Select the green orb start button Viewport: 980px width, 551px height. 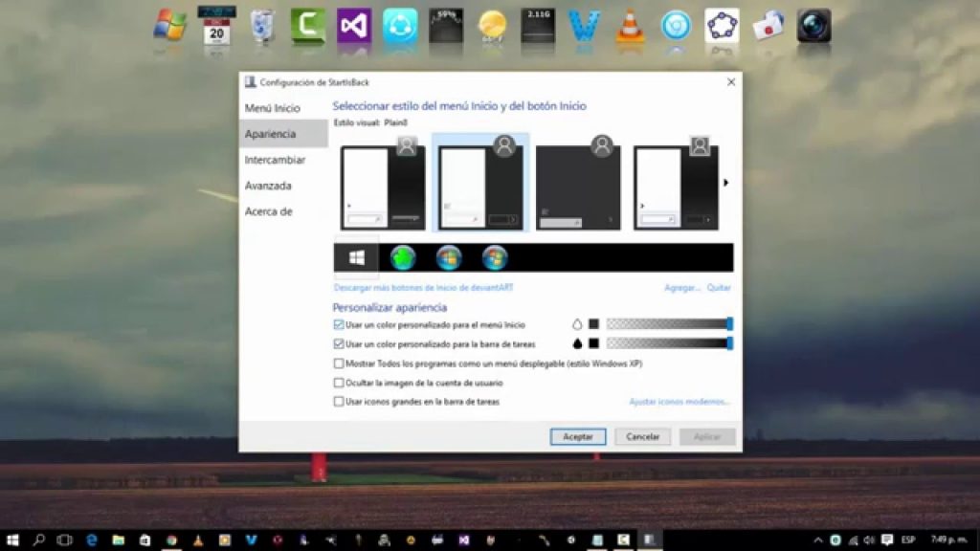pyautogui.click(x=403, y=257)
